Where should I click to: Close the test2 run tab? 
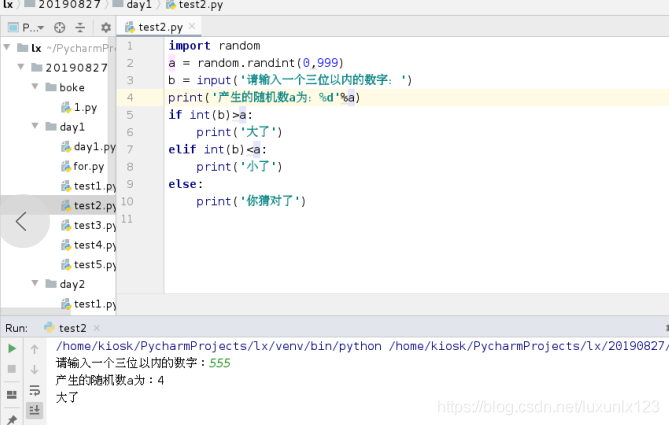tap(97, 328)
